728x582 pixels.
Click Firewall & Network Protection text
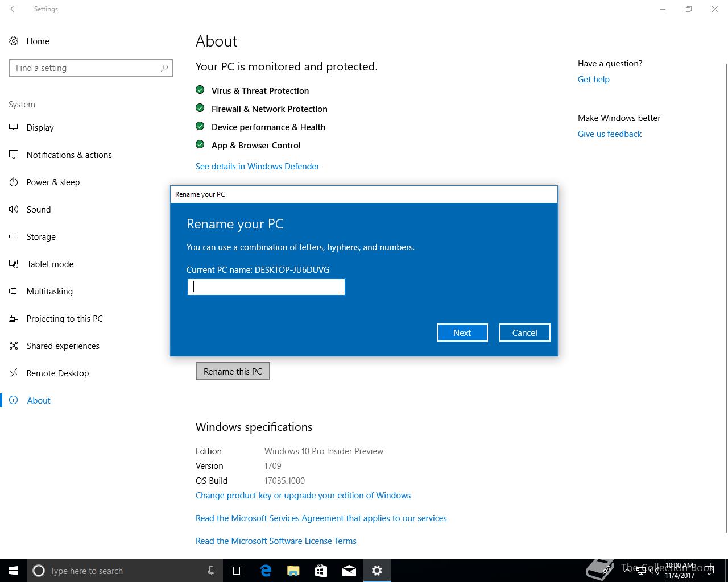pos(269,109)
